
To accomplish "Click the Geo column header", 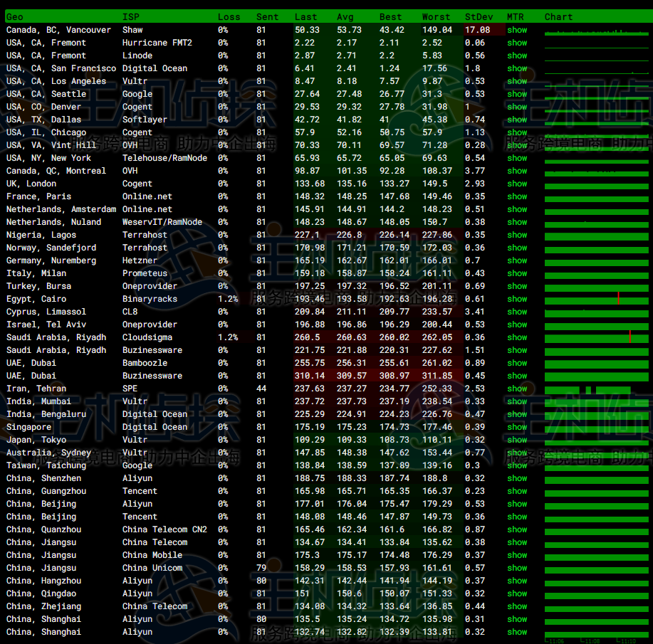I will click(x=15, y=16).
